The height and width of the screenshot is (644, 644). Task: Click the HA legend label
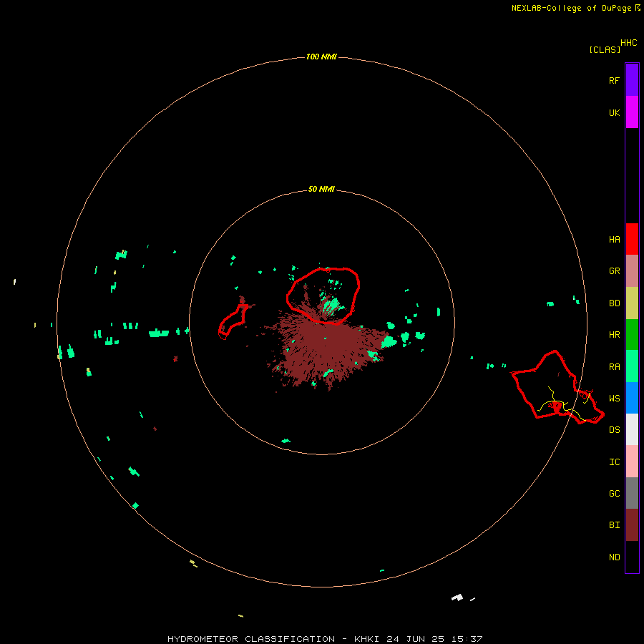(614, 240)
